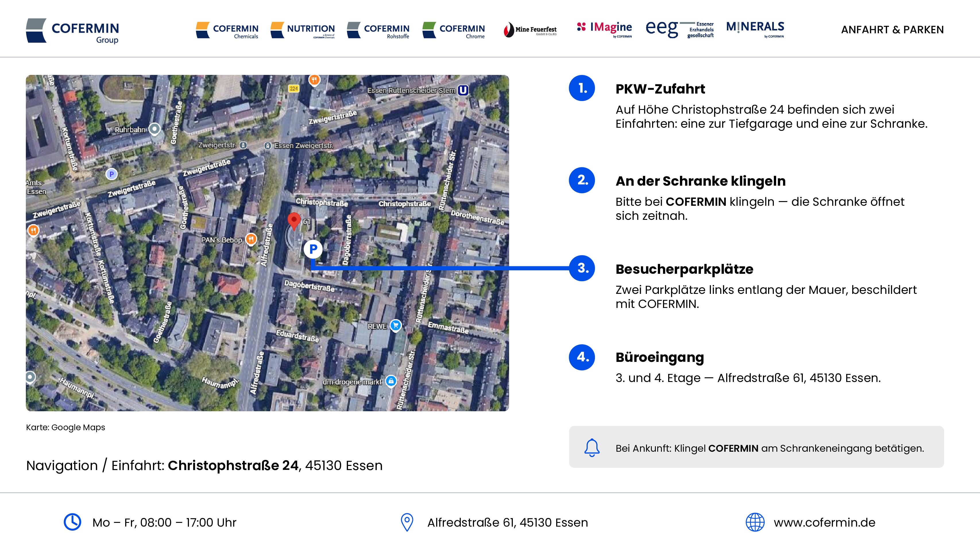Click the red location pin on the map
This screenshot has height=551, width=980.
click(294, 221)
